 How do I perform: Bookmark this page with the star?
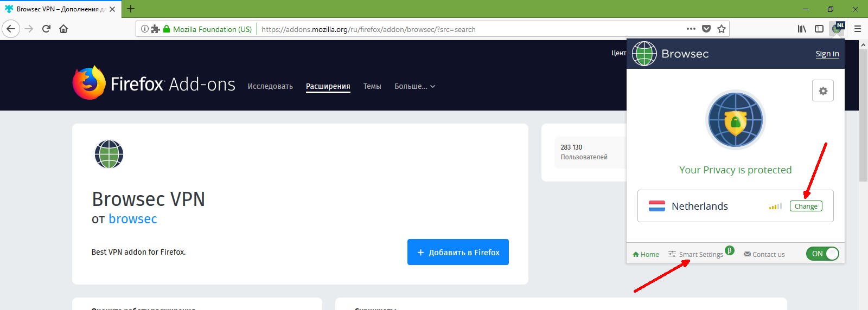pos(721,29)
